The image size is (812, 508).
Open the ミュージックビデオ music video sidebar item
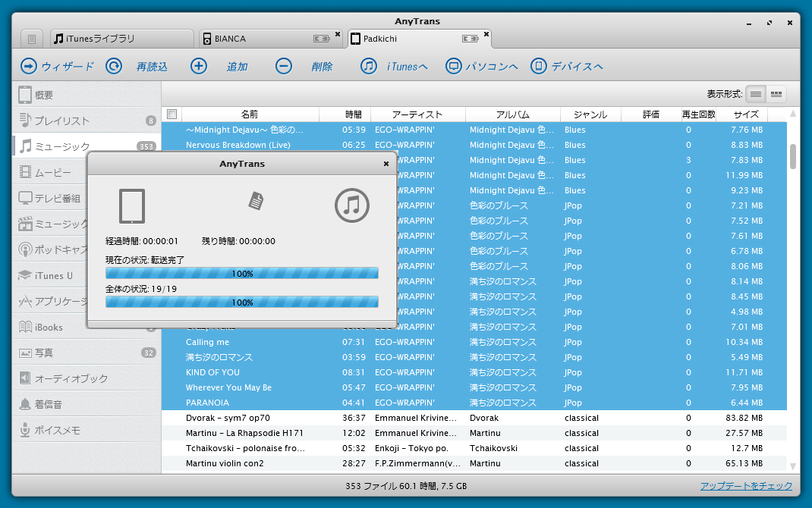tap(50, 224)
